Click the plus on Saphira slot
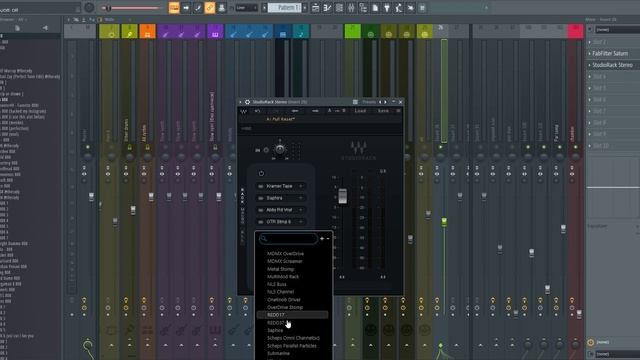The height and width of the screenshot is (360, 640). click(x=301, y=198)
